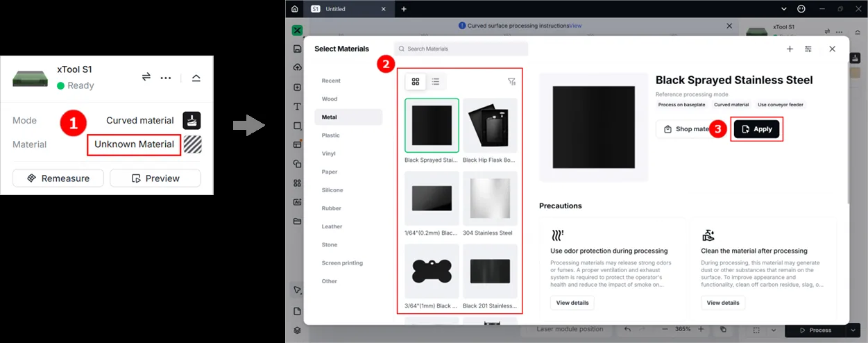The image size is (868, 343).
Task: Choose the Black Hip Flask material thumbnail
Action: (x=490, y=125)
